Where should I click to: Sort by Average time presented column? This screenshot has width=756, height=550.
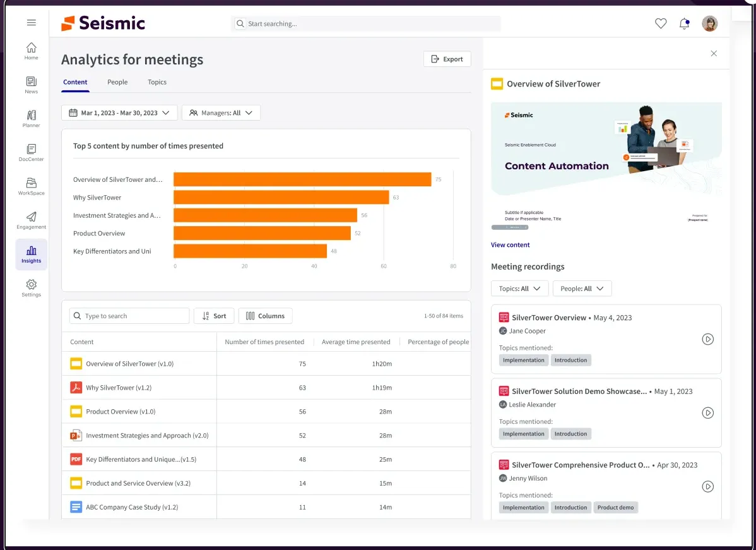pyautogui.click(x=356, y=342)
